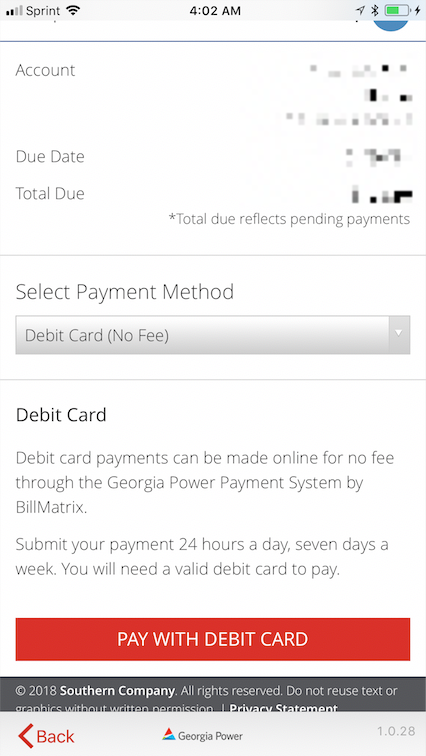Open the Privacy Statement link
This screenshot has height=756, width=426.
[x=284, y=708]
